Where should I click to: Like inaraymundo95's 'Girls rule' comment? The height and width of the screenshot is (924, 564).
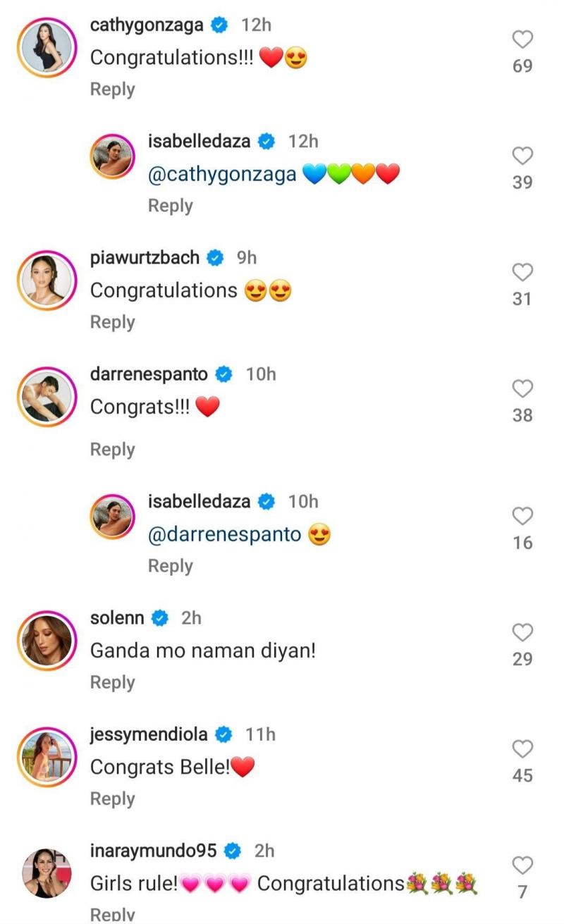tap(522, 866)
